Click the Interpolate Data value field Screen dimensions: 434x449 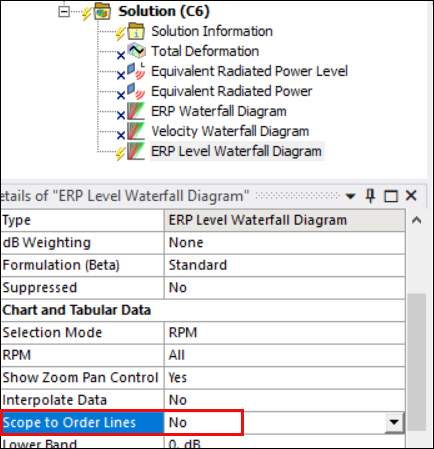pyautogui.click(x=285, y=400)
